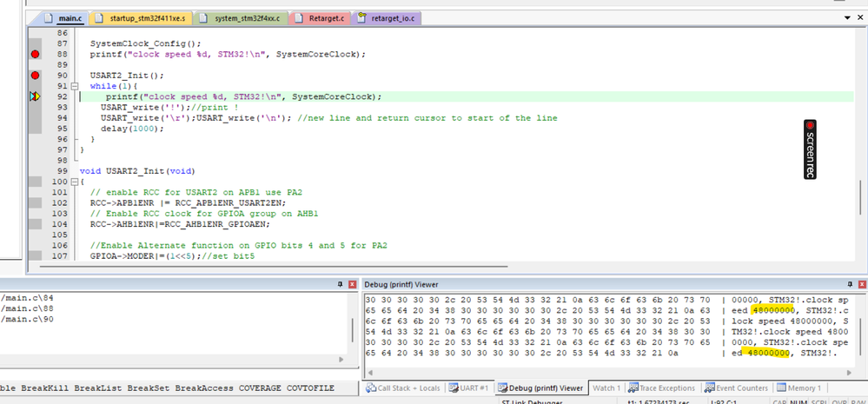Collapse the while(1) block at line 91

coord(73,86)
